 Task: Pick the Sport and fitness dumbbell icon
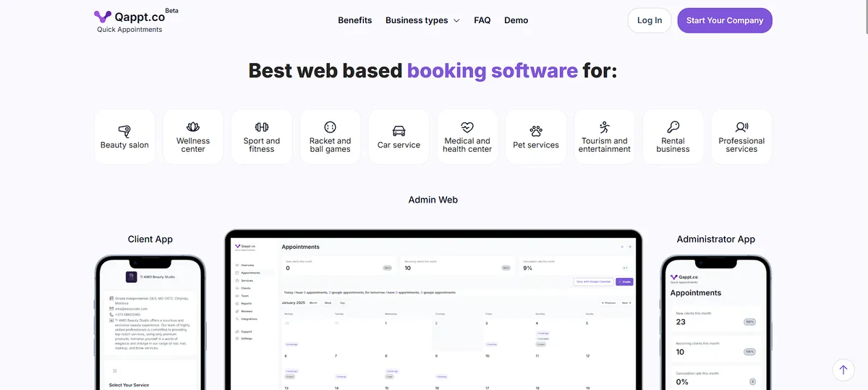pos(262,127)
